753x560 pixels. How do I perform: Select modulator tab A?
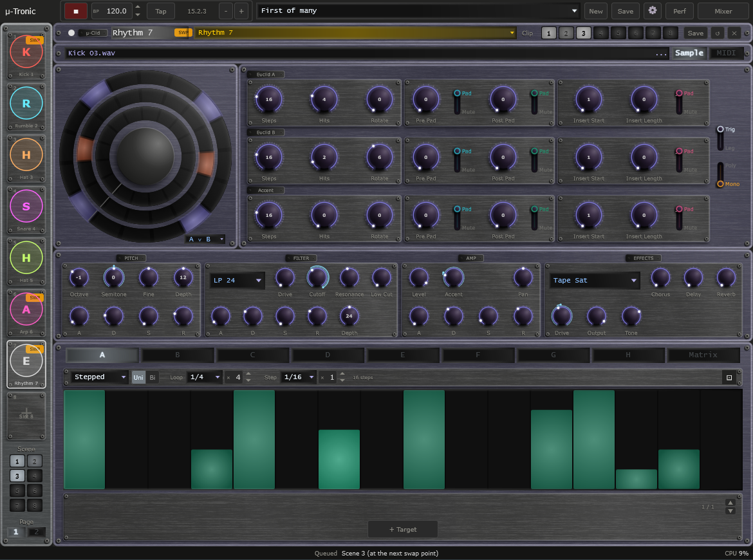point(102,355)
